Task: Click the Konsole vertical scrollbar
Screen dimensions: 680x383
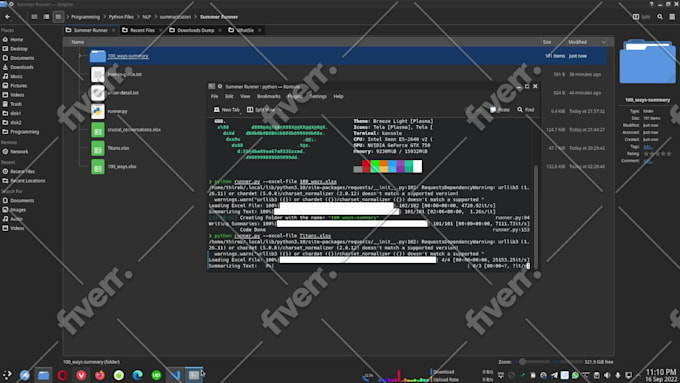Action: tap(536, 217)
